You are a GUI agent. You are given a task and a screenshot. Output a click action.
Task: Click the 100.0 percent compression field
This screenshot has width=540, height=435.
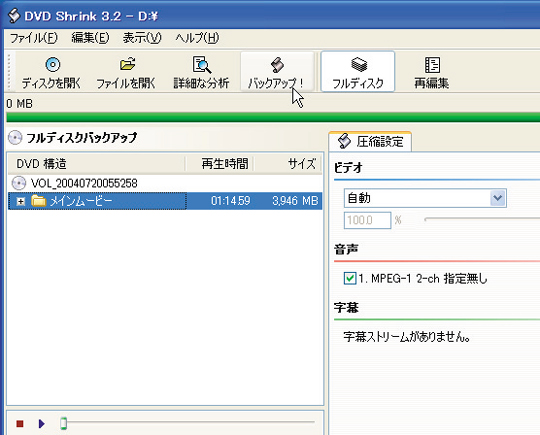click(x=367, y=220)
